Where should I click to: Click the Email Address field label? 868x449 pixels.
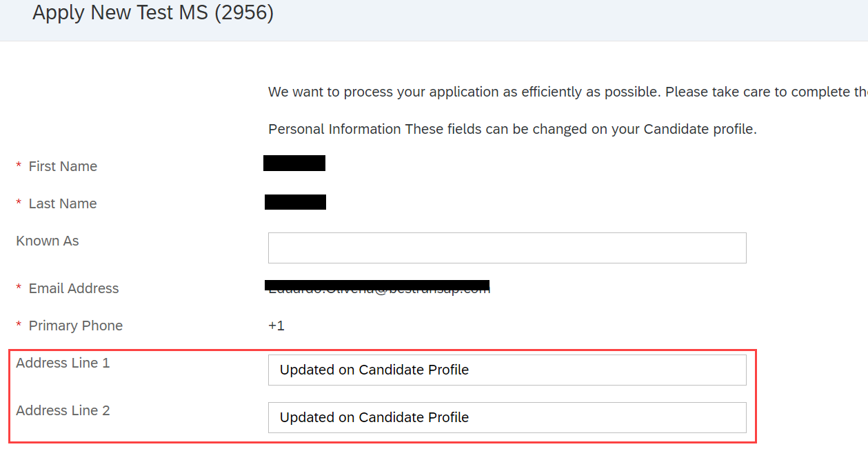(x=74, y=288)
